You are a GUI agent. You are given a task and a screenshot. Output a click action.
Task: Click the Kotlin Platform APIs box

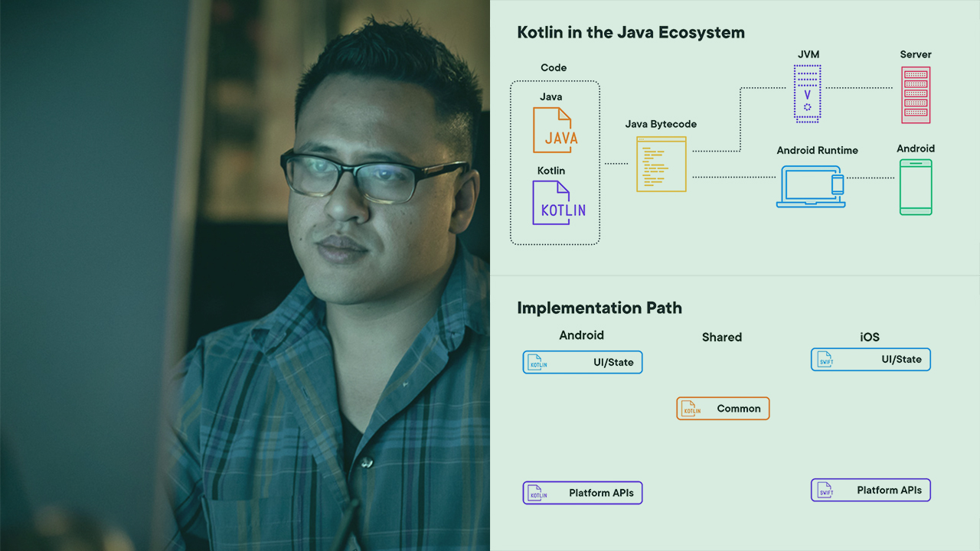(583, 493)
